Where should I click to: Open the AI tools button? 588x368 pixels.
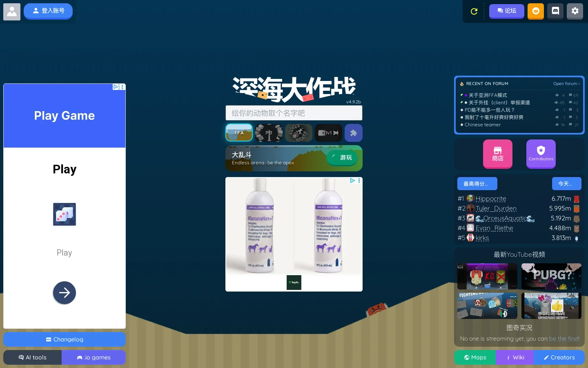point(33,357)
